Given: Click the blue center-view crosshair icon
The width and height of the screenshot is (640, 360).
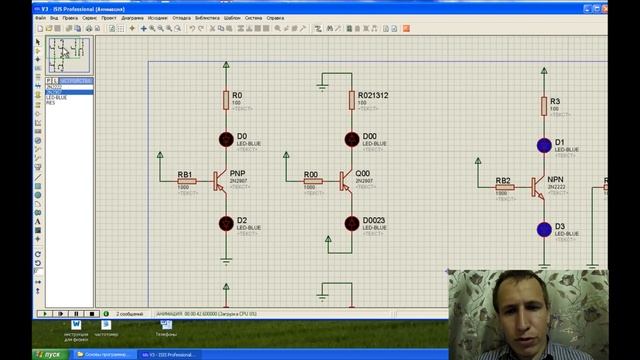Looking at the screenshot, I should (143, 29).
